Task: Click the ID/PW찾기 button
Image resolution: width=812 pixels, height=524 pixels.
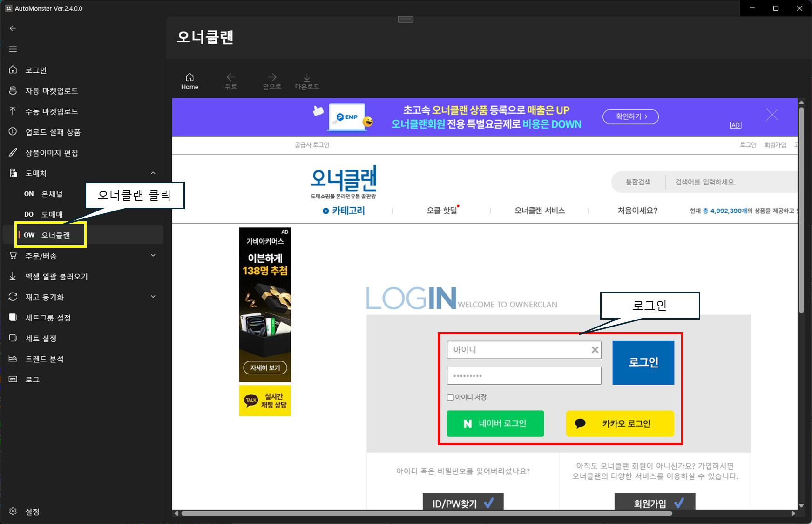Action: click(x=463, y=502)
